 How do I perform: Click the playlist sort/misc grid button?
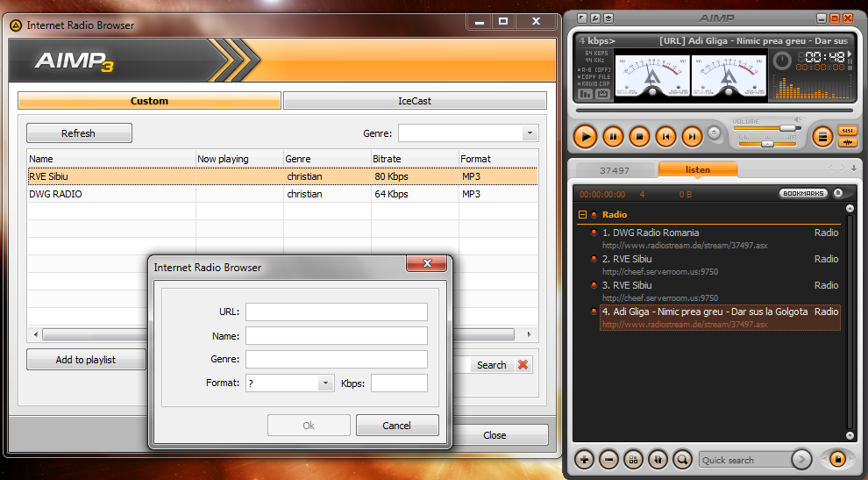point(633,460)
